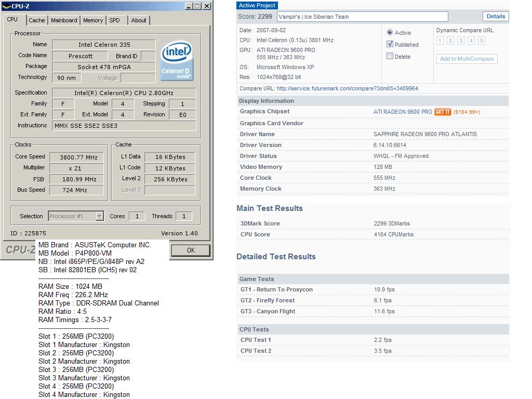The height and width of the screenshot is (399, 532).
Task: Click the 4164 CPUMarks value
Action: pos(394,234)
